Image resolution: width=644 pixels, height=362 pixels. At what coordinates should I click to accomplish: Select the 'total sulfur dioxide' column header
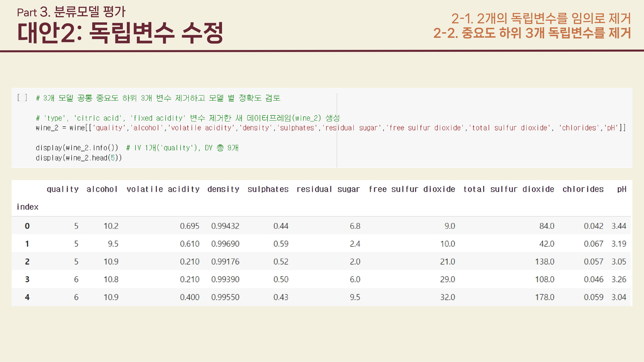(x=509, y=189)
